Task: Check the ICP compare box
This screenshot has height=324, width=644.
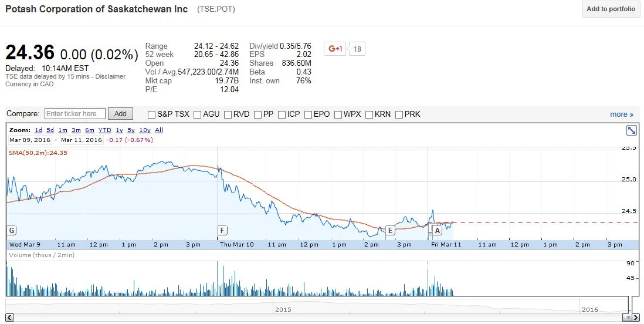Action: (x=282, y=114)
